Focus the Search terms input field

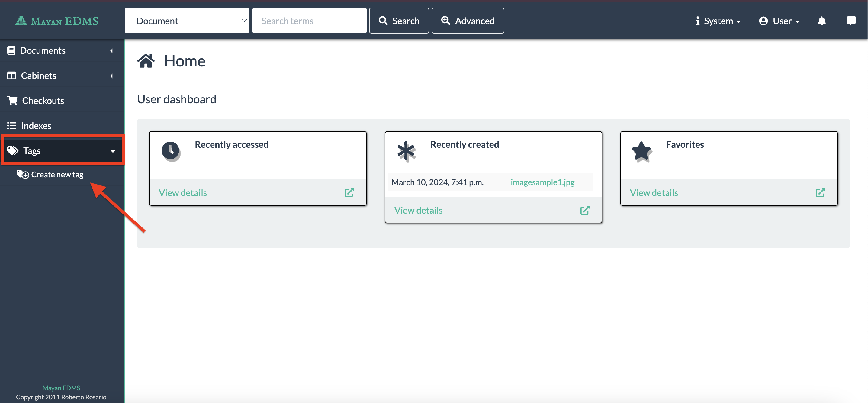tap(309, 21)
